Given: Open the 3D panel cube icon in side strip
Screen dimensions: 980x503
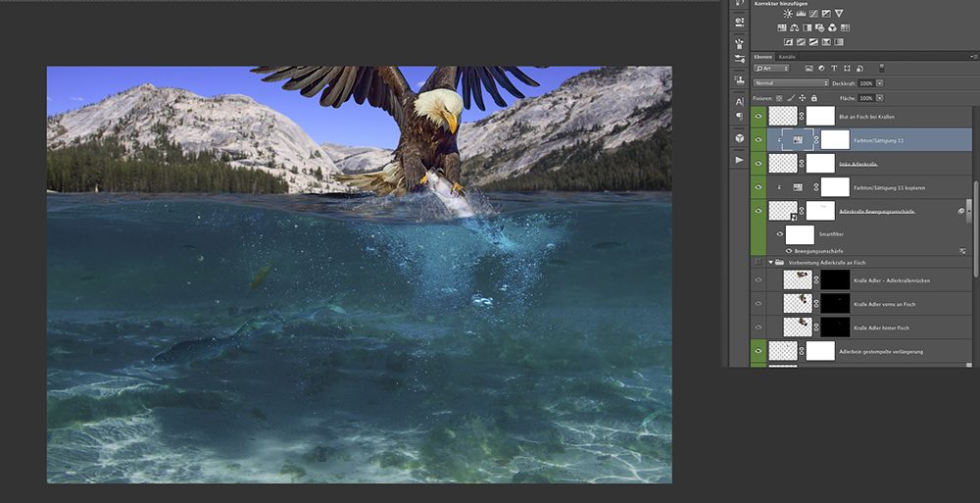Looking at the screenshot, I should pyautogui.click(x=739, y=139).
